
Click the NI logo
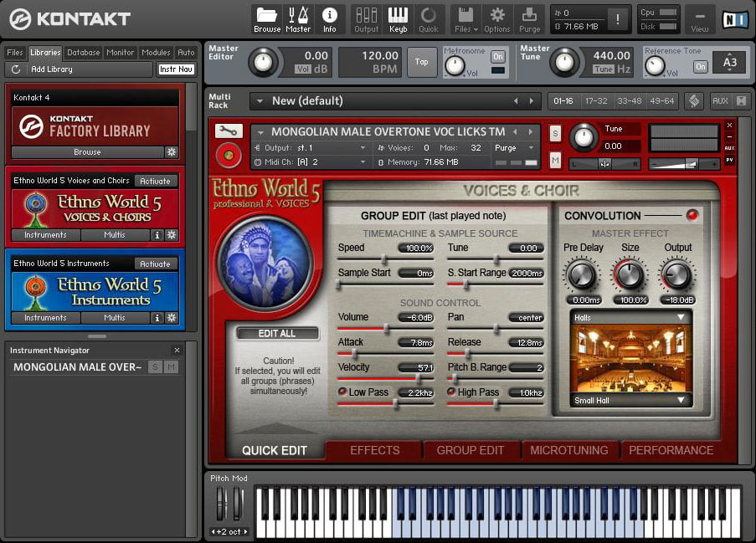[x=735, y=19]
